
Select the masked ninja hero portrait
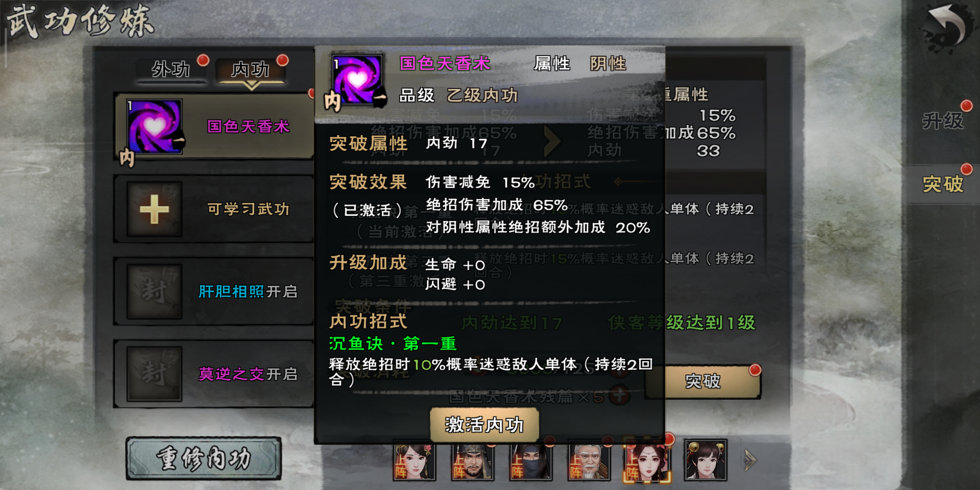(x=530, y=461)
